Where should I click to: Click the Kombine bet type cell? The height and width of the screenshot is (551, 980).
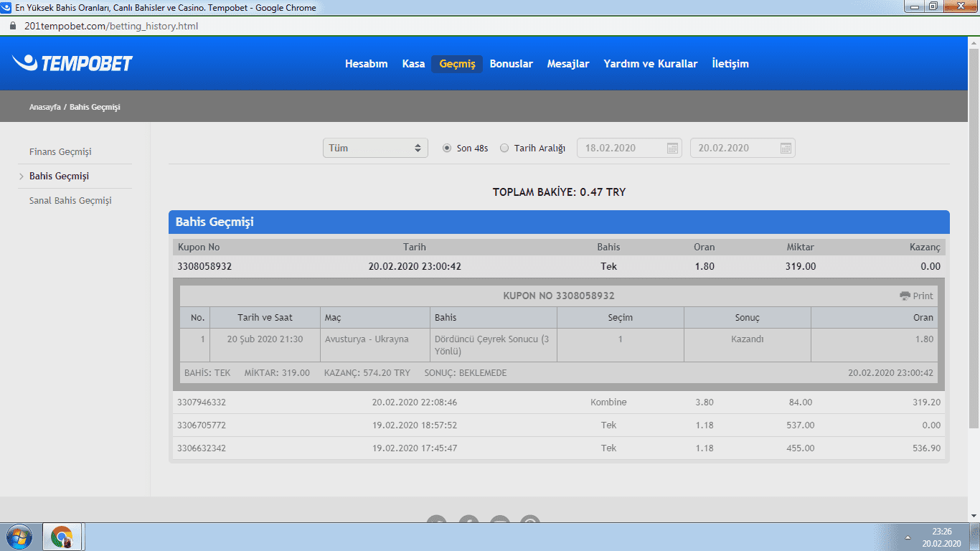tap(608, 402)
